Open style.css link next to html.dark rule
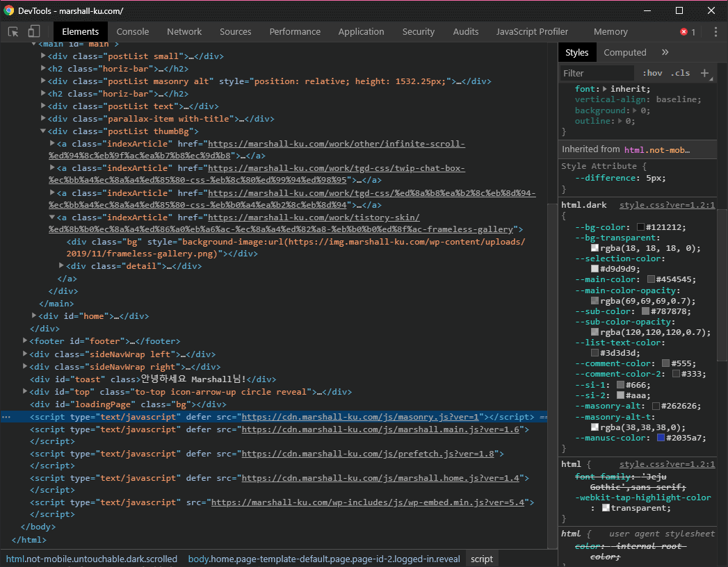The image size is (728, 567). point(667,206)
